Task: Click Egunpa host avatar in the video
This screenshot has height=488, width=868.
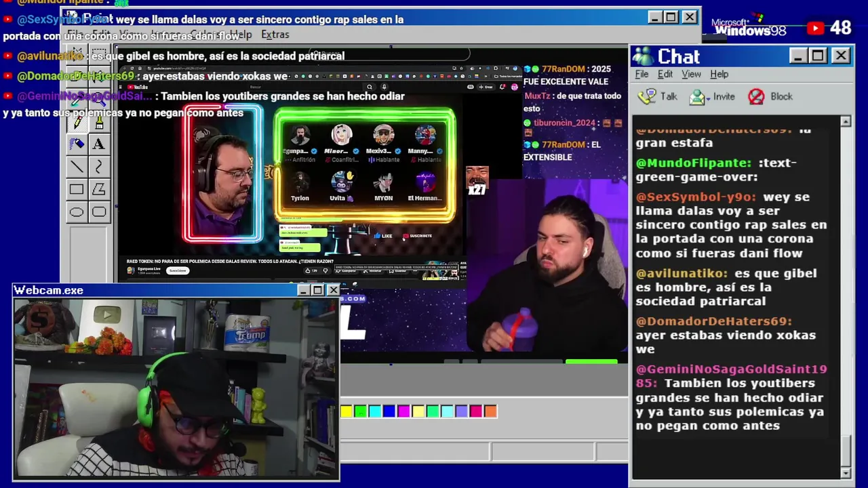Action: 299,136
